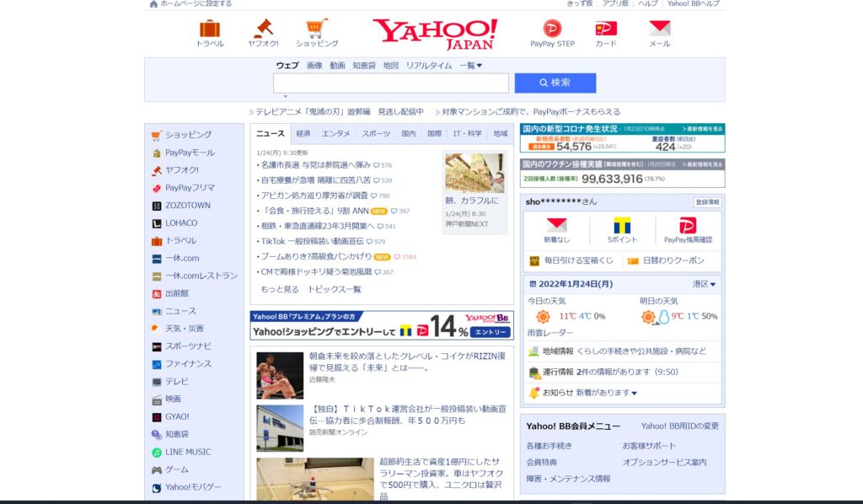Click the small arrow below the search box
The width and height of the screenshot is (863, 504).
tap(285, 97)
